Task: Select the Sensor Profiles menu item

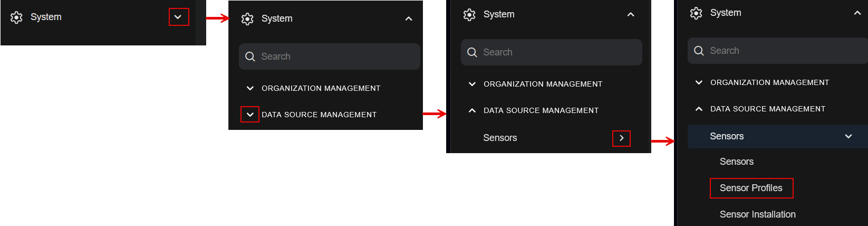Action: click(x=751, y=188)
